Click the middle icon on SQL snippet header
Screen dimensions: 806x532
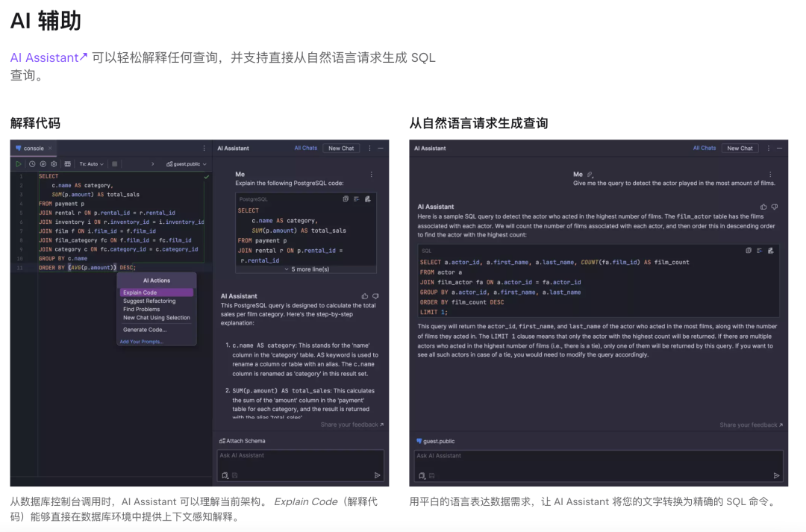click(759, 251)
